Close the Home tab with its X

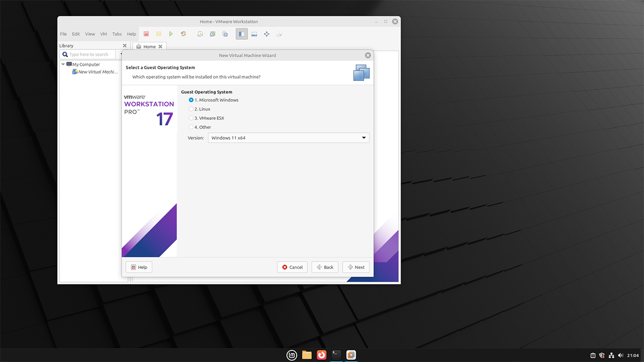coord(160,47)
